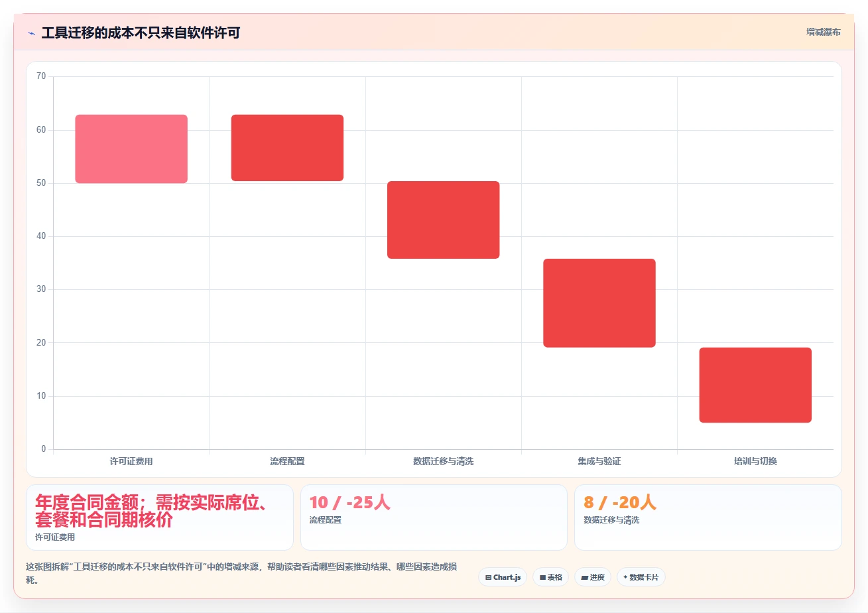Click the 增减瀑布 label in header
The height and width of the screenshot is (613, 868).
click(824, 32)
